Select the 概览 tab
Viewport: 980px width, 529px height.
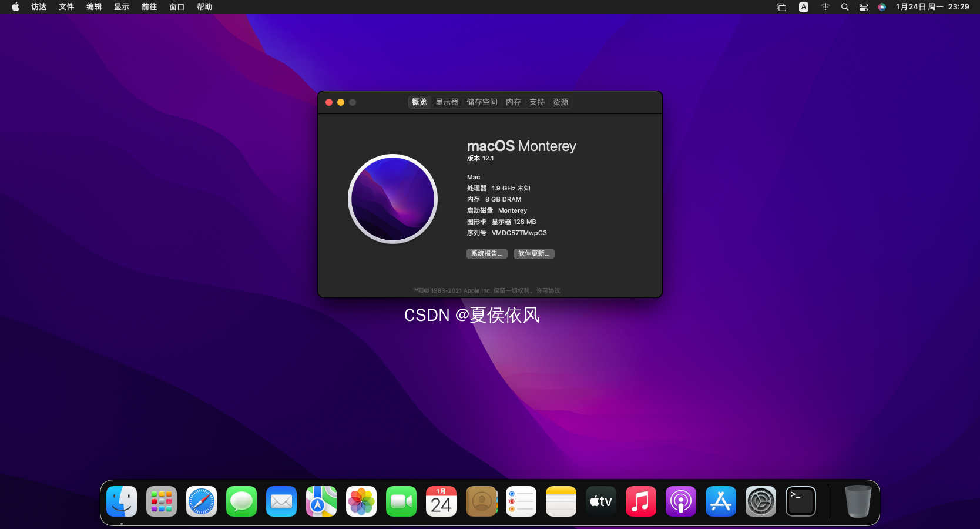[419, 102]
